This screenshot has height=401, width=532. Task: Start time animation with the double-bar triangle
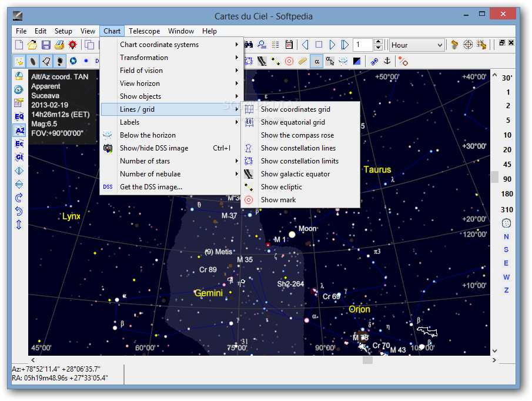click(x=344, y=45)
